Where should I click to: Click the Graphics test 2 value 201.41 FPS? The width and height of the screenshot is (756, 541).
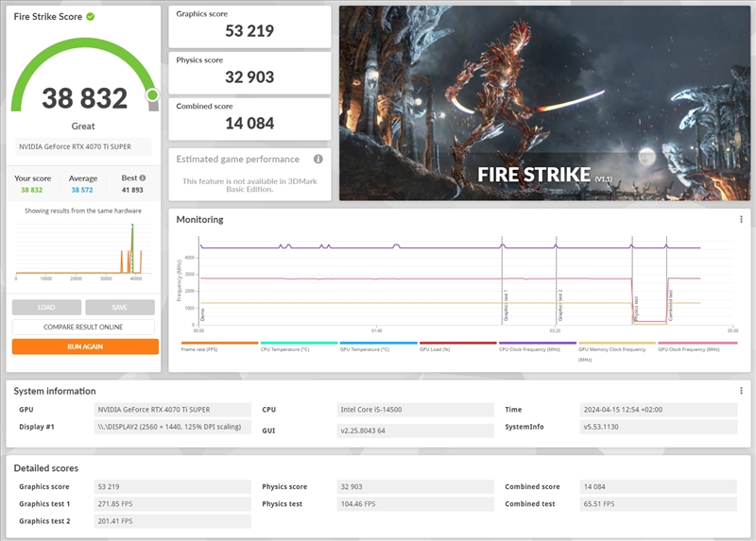point(173,521)
